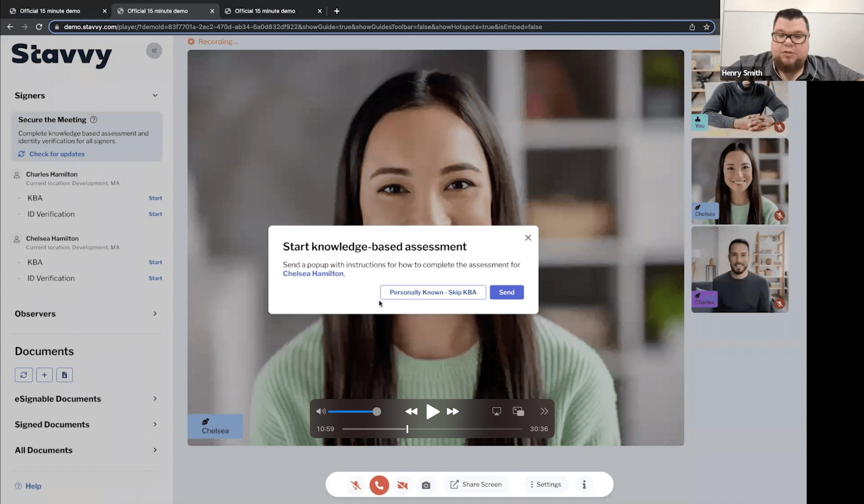Click muted mic icon on You thumbnail
This screenshot has height=504, width=864.
coord(779,127)
